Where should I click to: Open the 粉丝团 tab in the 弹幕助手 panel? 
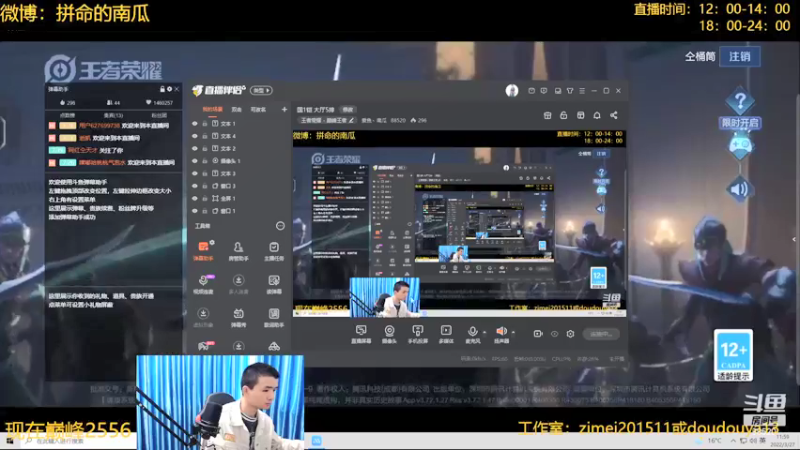click(x=159, y=115)
